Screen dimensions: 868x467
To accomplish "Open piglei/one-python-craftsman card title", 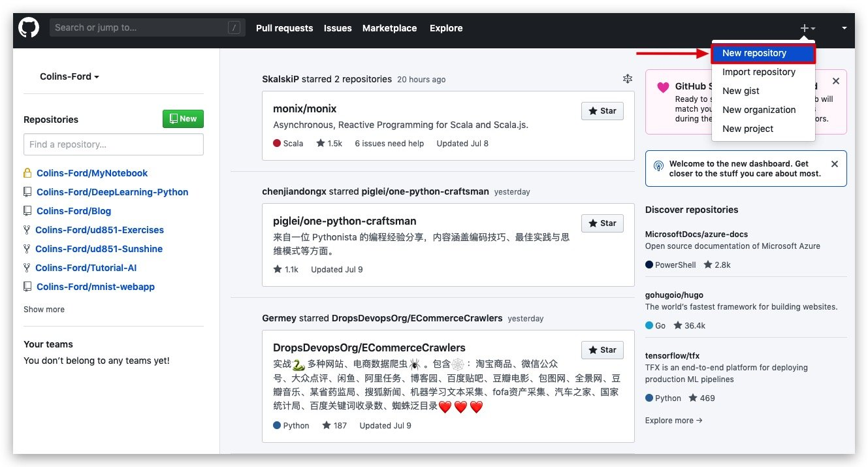I will (344, 221).
